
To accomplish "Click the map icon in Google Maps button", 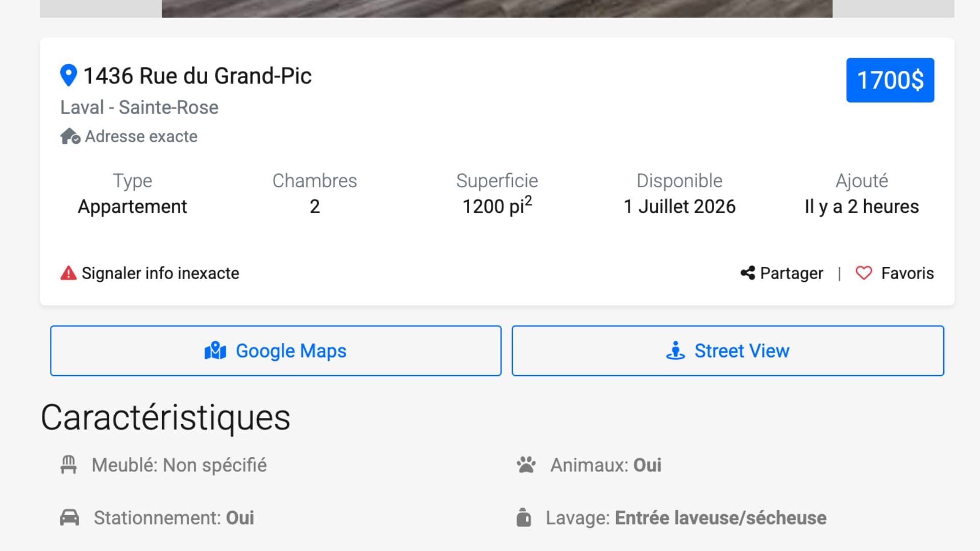I will coord(215,351).
